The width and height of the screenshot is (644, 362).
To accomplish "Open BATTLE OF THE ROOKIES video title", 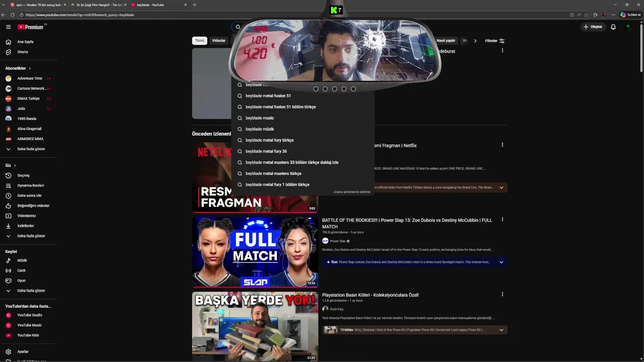I will click(407, 223).
